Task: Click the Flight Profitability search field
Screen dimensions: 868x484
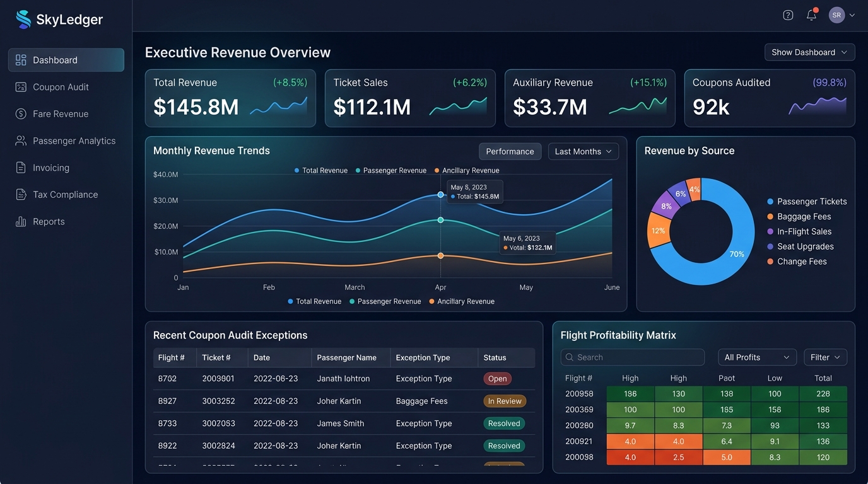Action: (633, 357)
